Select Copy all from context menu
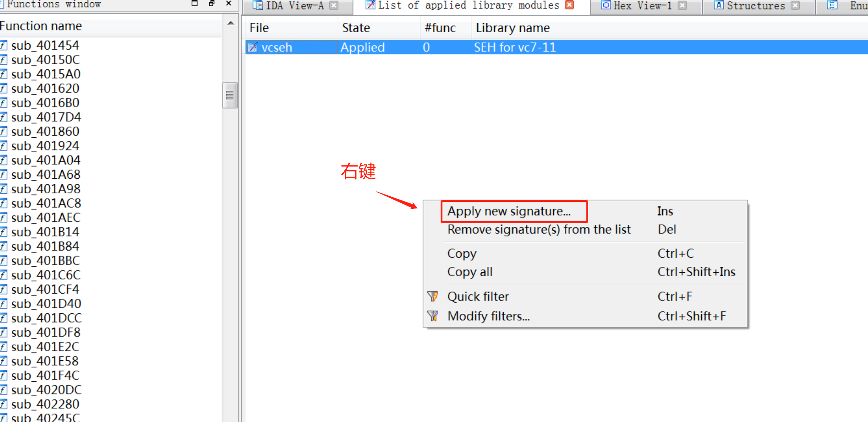The image size is (868, 422). pyautogui.click(x=470, y=272)
